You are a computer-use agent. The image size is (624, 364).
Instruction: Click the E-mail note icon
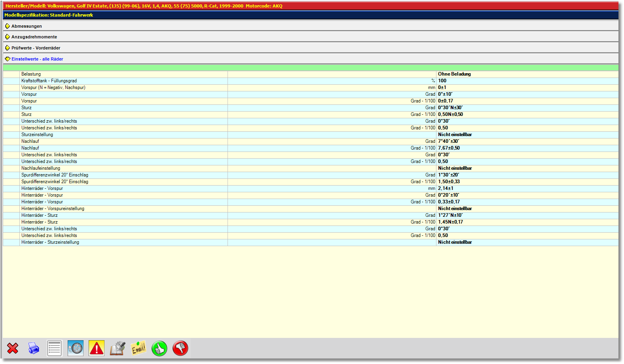(138, 348)
